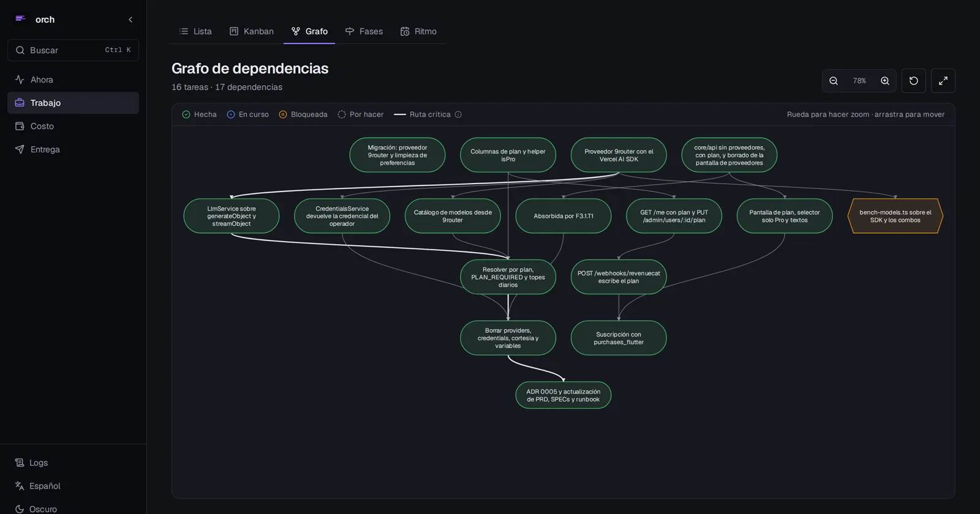
Task: Select the Absorbida por F3.1.T1 node
Action: tap(563, 216)
